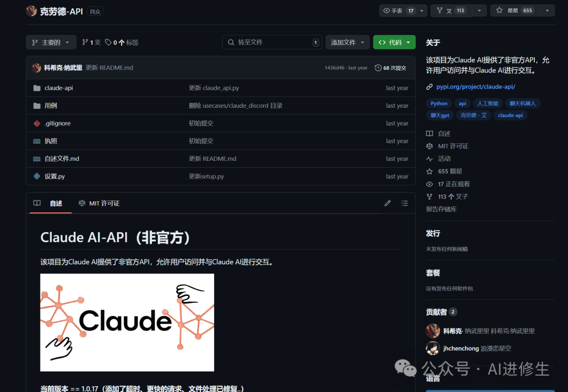
Task: Open the latest commit message 更新 README.md
Action: click(x=109, y=68)
